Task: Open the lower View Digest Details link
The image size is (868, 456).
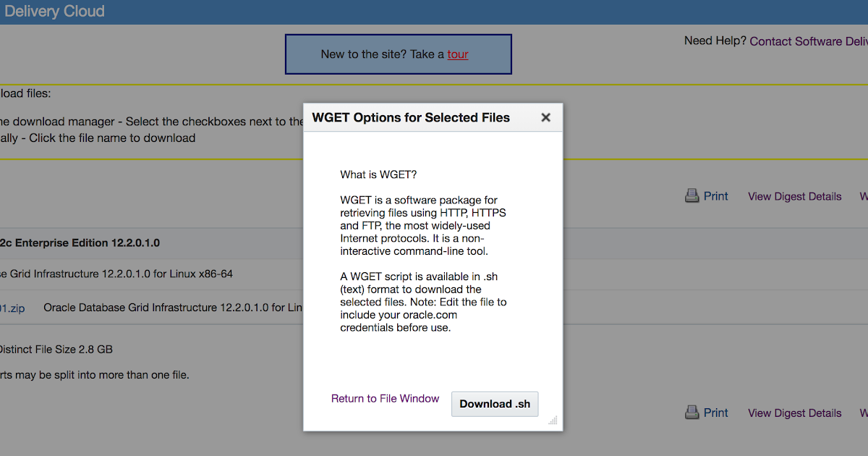Action: point(794,413)
